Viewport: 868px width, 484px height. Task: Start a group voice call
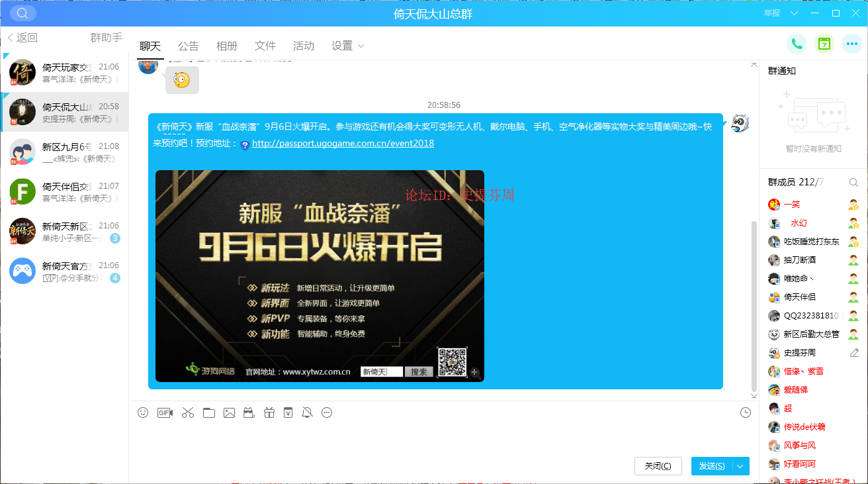tap(797, 44)
